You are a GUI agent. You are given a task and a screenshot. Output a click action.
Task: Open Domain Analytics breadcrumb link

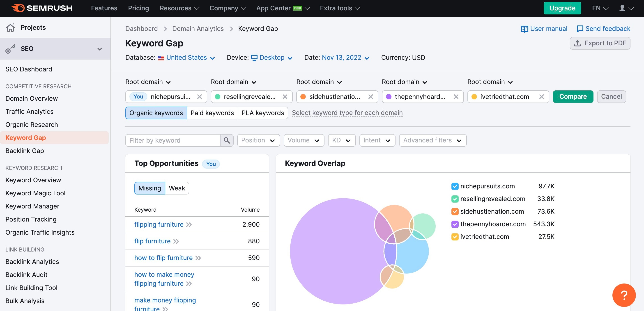tap(198, 29)
